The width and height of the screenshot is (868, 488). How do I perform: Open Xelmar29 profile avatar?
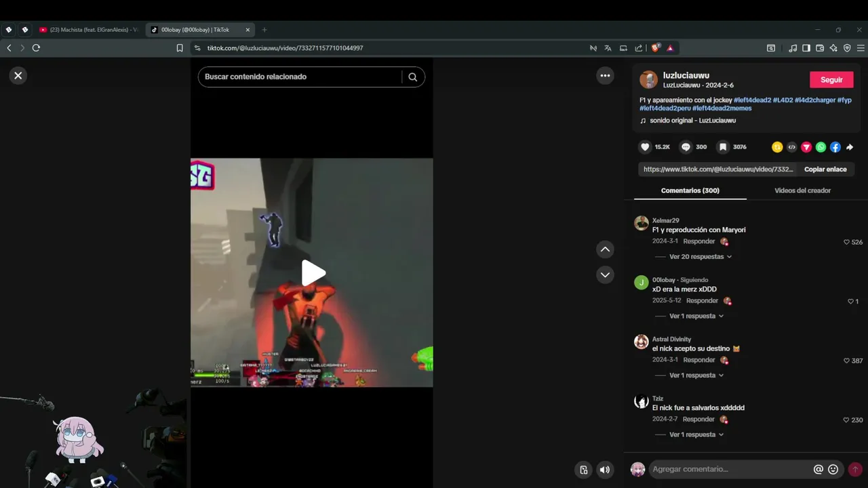click(641, 223)
